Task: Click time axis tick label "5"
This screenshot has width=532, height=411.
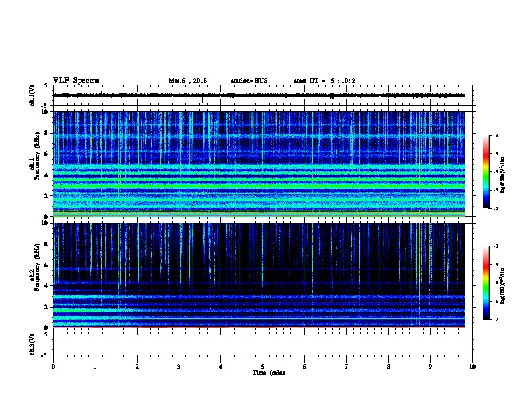Action: pyautogui.click(x=263, y=366)
